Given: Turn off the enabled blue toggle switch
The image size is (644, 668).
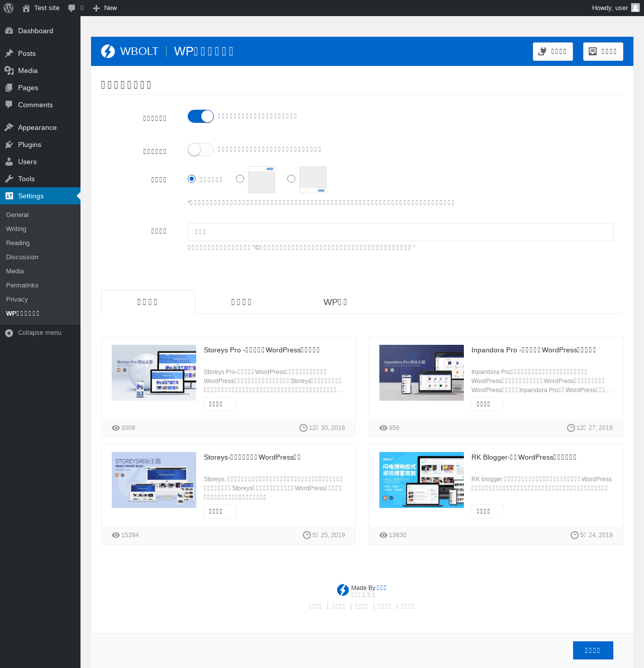Looking at the screenshot, I should tap(201, 116).
